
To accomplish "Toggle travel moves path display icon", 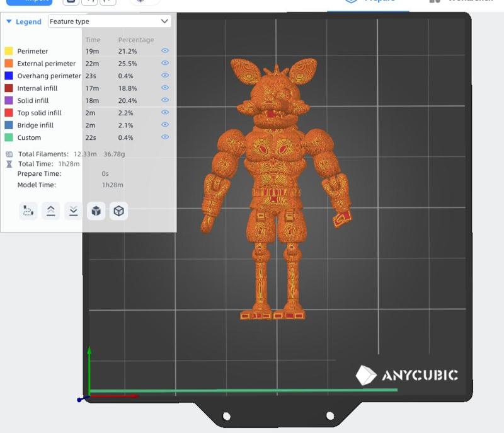I will pos(28,211).
